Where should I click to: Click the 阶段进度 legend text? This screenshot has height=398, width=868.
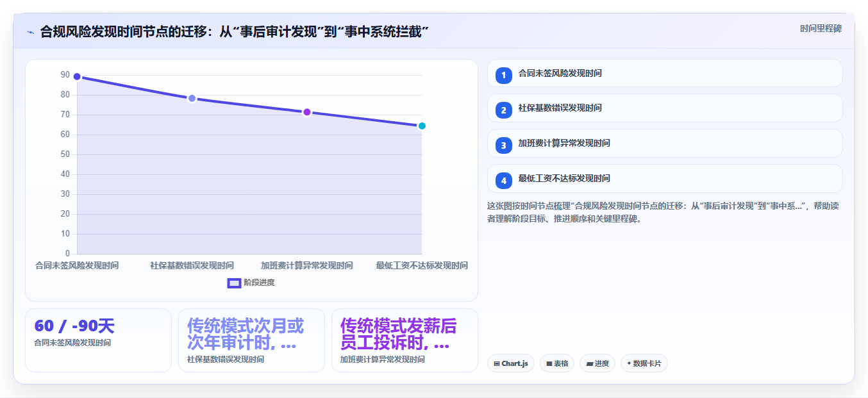coord(259,283)
